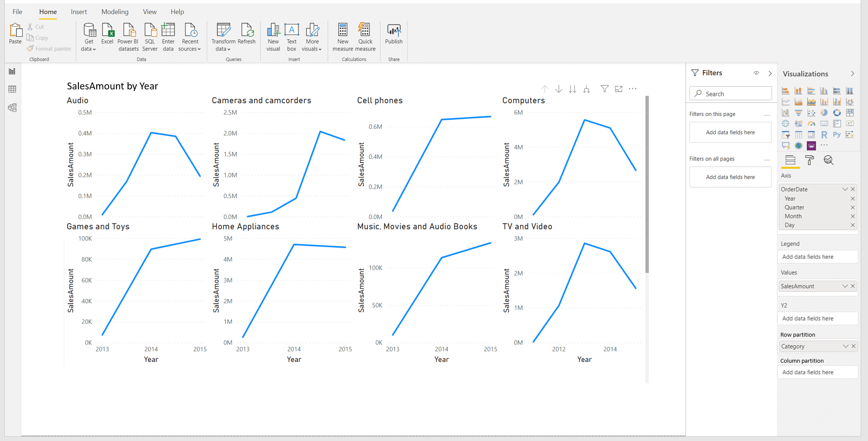868x441 pixels.
Task: Toggle Filters pane visibility eye icon
Action: [x=756, y=73]
